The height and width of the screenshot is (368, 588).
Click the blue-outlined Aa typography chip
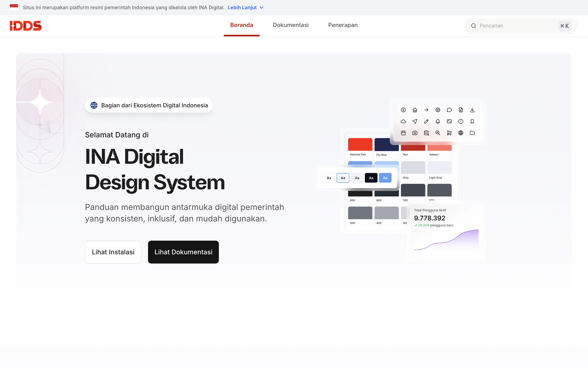tap(343, 178)
